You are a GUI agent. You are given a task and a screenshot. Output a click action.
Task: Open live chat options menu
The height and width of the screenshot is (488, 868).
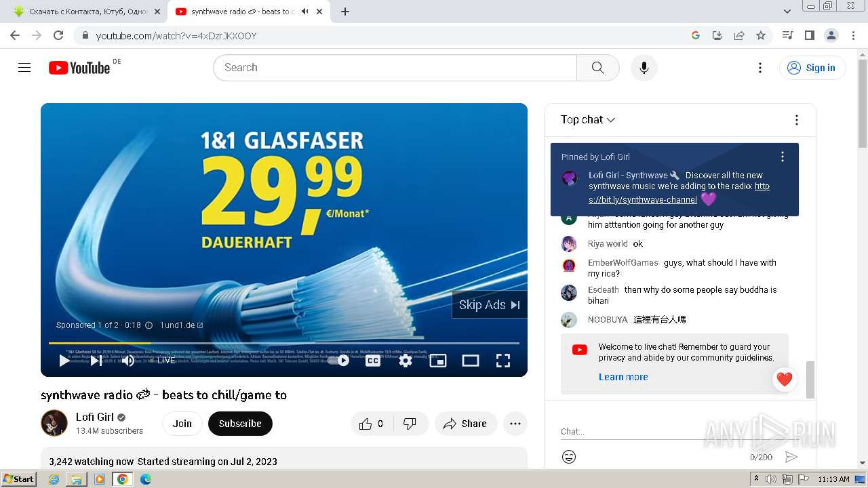pyautogui.click(x=797, y=120)
